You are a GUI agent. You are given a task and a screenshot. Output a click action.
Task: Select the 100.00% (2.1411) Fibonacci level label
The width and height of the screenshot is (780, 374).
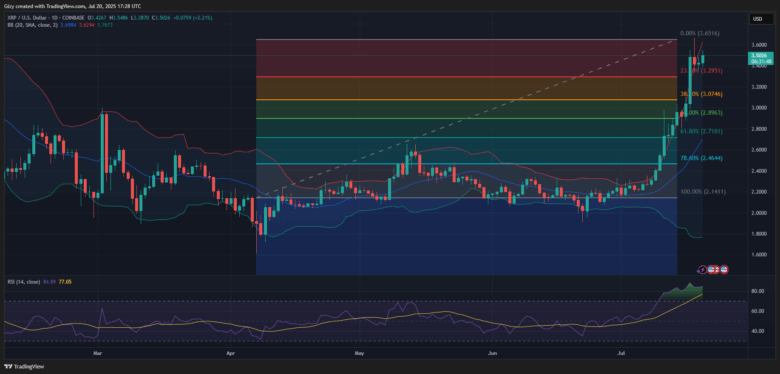pyautogui.click(x=701, y=191)
